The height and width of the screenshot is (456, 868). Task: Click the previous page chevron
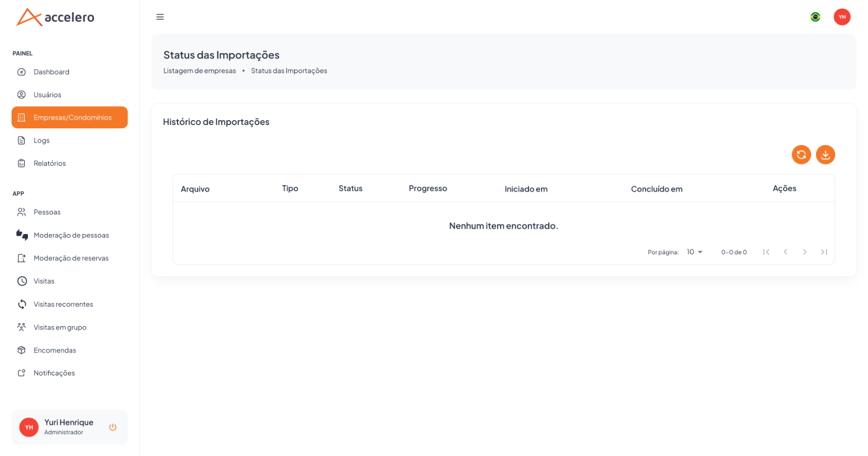coord(785,252)
